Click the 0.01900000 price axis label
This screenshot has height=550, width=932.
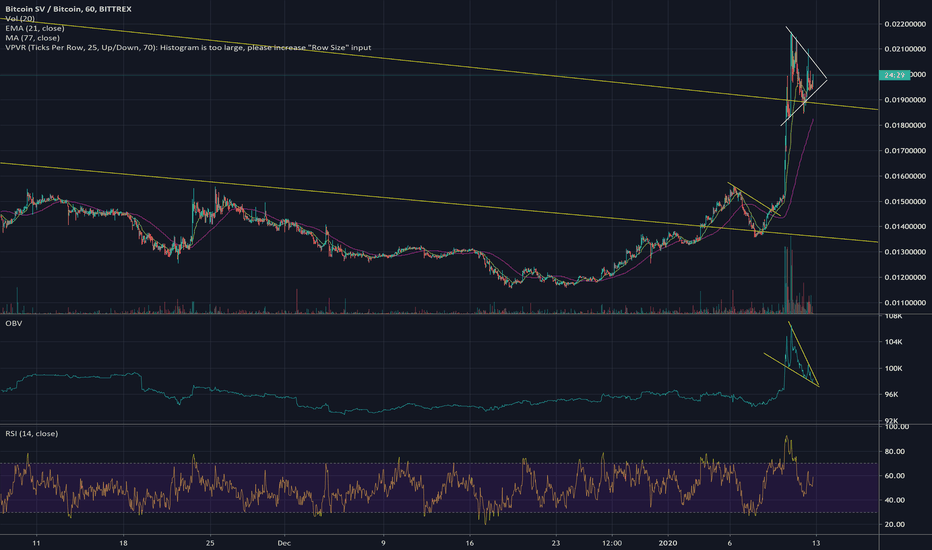pos(905,100)
